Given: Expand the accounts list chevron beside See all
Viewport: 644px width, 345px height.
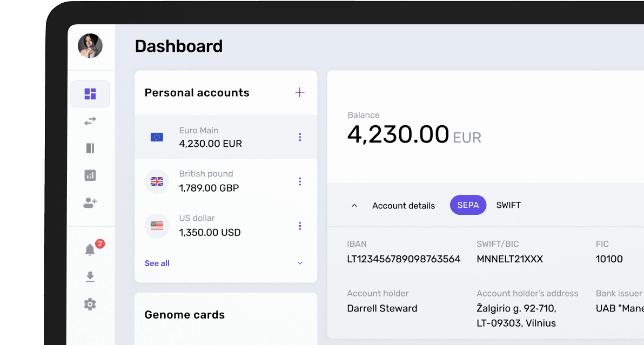Looking at the screenshot, I should click(300, 263).
